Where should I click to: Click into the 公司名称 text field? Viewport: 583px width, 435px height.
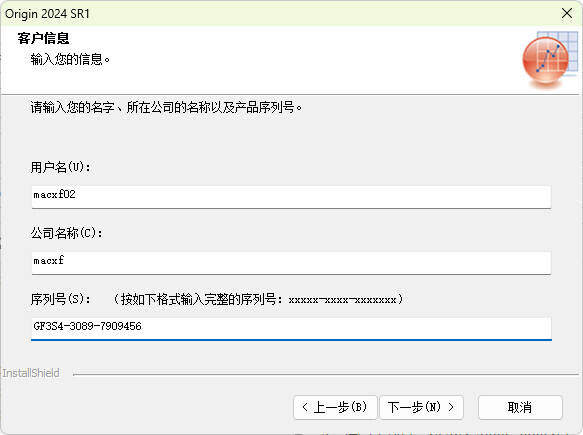pyautogui.click(x=291, y=263)
